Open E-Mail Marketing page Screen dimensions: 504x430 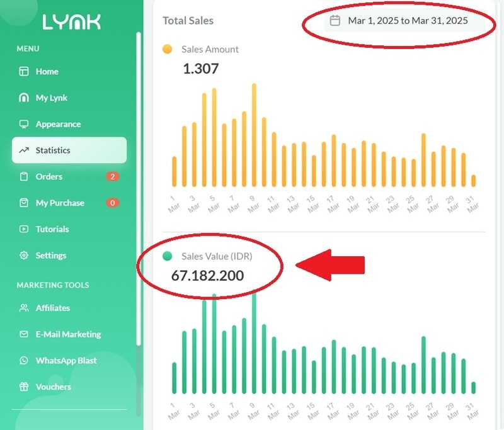(68, 334)
